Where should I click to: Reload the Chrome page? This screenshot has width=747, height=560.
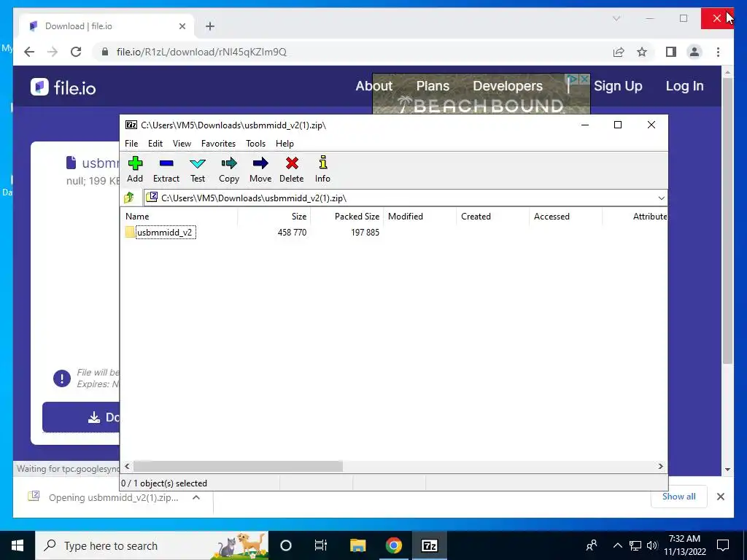click(x=76, y=52)
